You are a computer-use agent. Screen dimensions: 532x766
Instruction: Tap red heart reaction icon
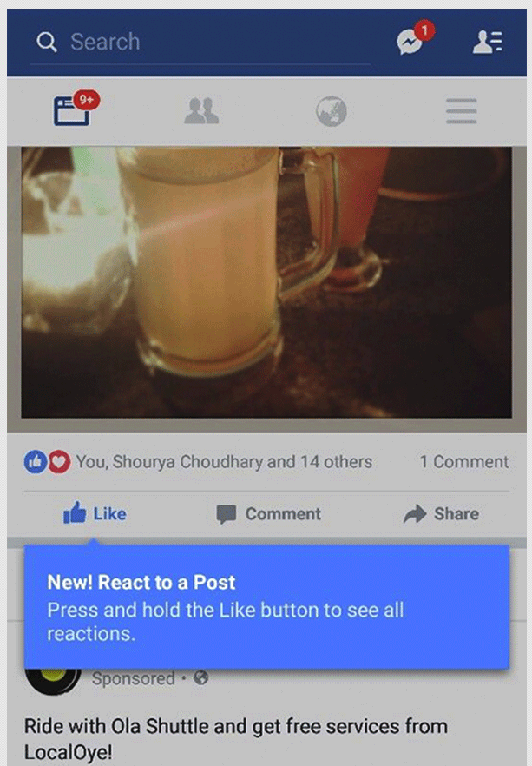58,462
